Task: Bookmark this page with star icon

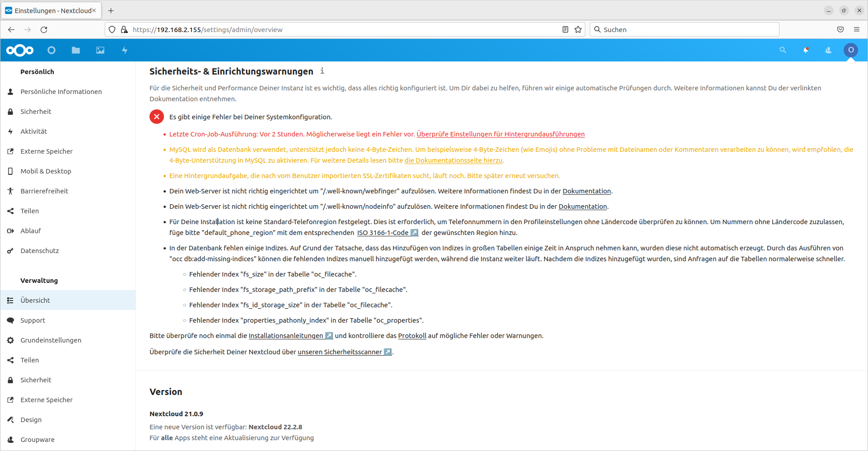Action: [578, 29]
